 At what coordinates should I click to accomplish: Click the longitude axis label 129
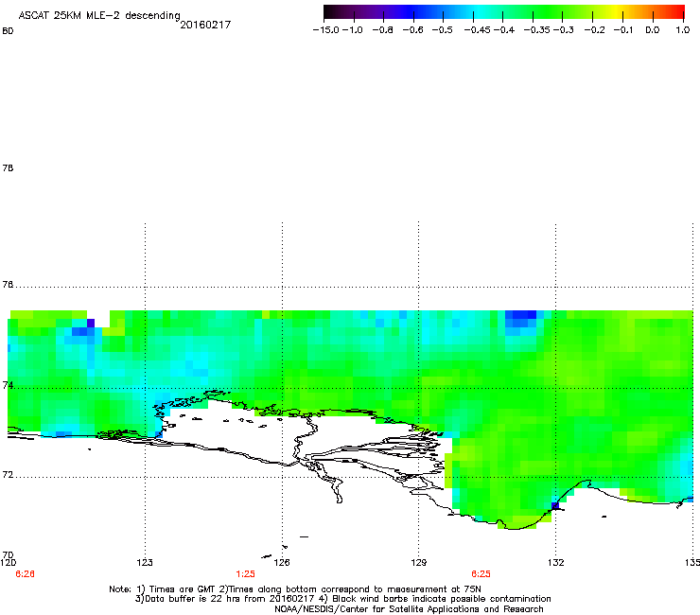(419, 562)
